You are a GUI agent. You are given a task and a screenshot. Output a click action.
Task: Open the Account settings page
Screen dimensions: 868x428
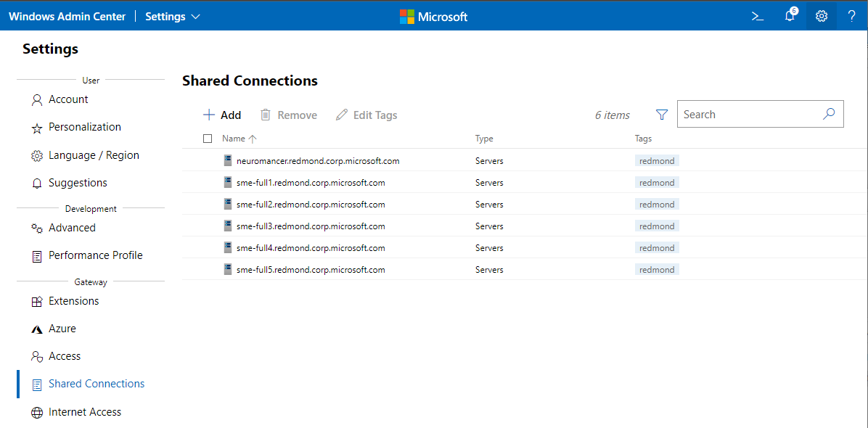[x=68, y=99]
